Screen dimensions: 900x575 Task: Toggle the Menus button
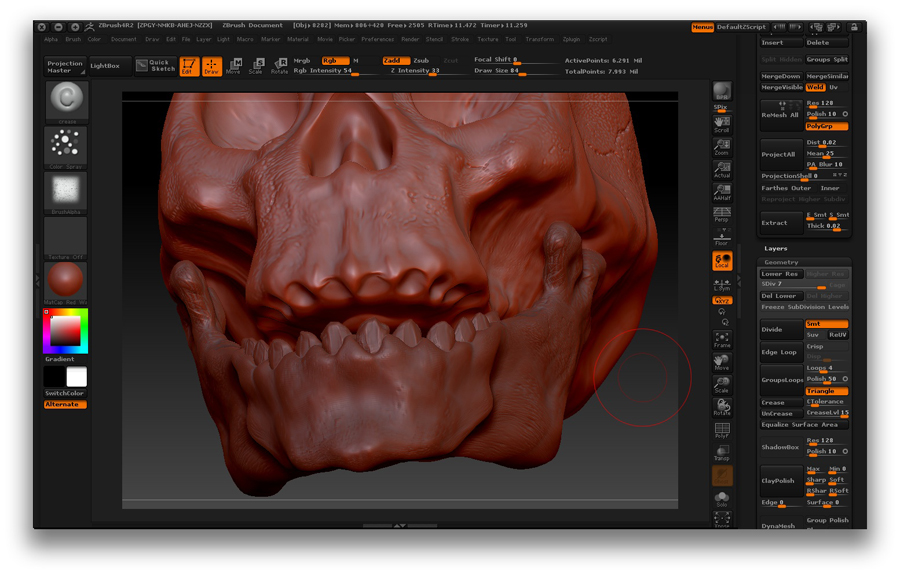click(702, 27)
